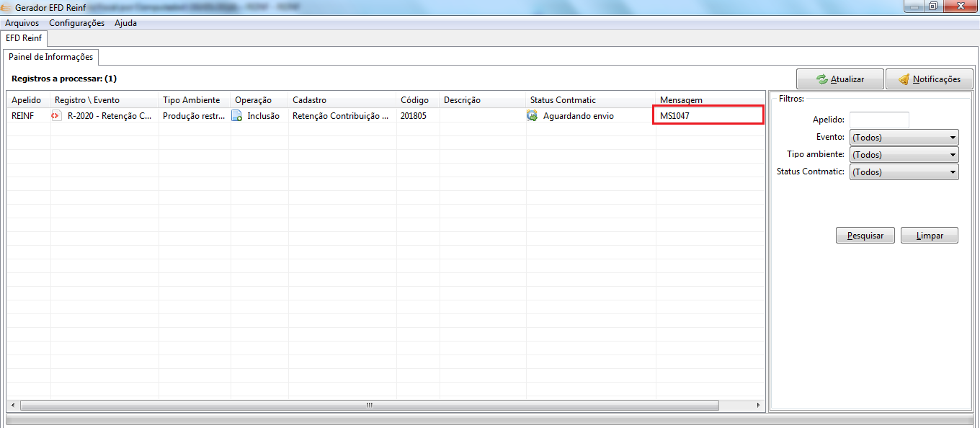This screenshot has width=980, height=428.
Task: Click the red R-2020 event icon
Action: [x=56, y=115]
